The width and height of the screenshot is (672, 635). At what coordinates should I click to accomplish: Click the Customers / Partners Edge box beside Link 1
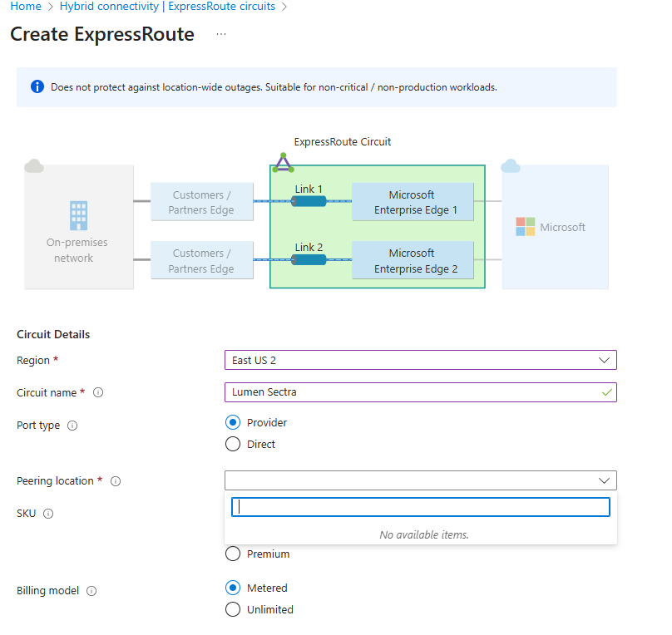click(202, 202)
